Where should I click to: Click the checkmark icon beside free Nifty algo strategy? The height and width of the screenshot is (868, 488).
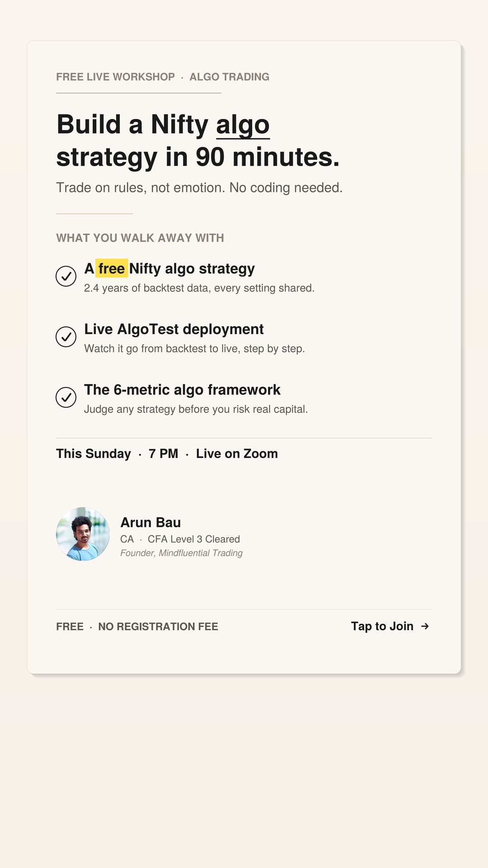click(x=66, y=276)
